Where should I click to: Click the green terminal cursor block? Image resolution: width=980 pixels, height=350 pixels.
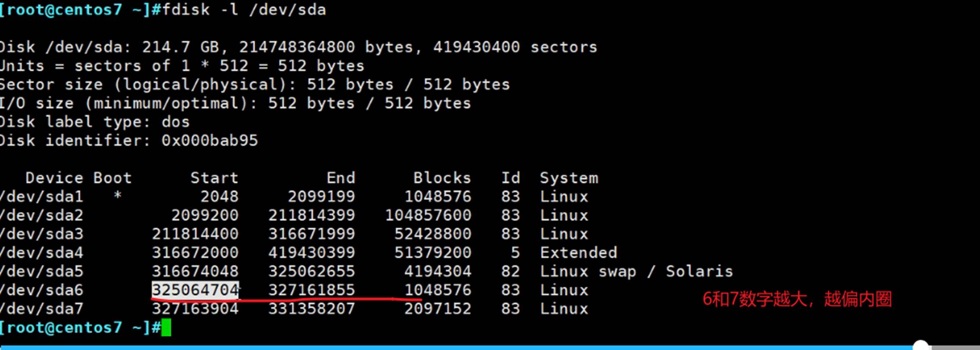pos(166,328)
